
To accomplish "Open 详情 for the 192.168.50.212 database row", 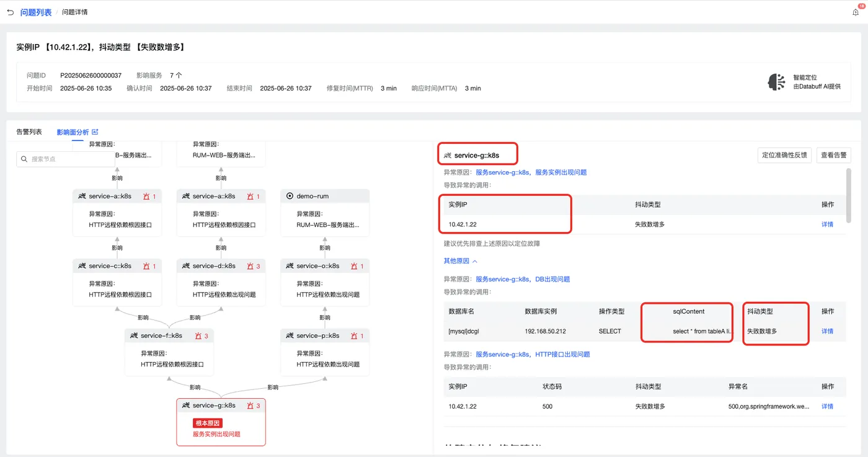I will pos(827,331).
